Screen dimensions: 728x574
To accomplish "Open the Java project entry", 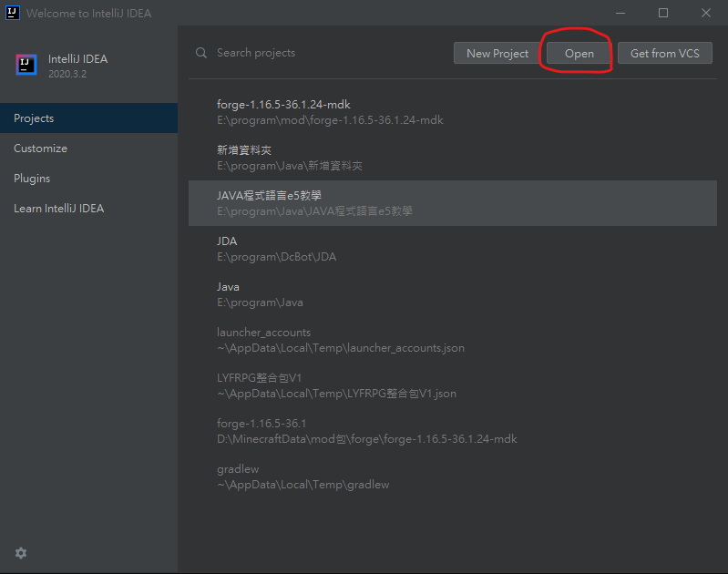I will point(453,294).
